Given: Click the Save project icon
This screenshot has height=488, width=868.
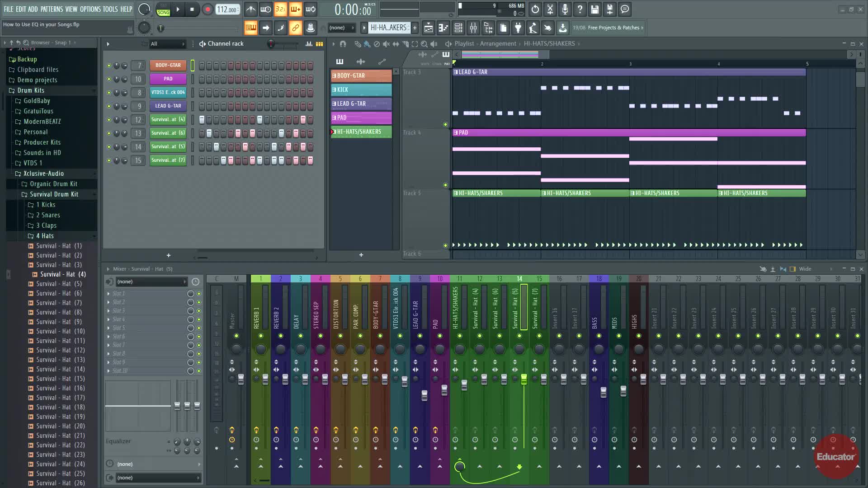Looking at the screenshot, I should [594, 9].
